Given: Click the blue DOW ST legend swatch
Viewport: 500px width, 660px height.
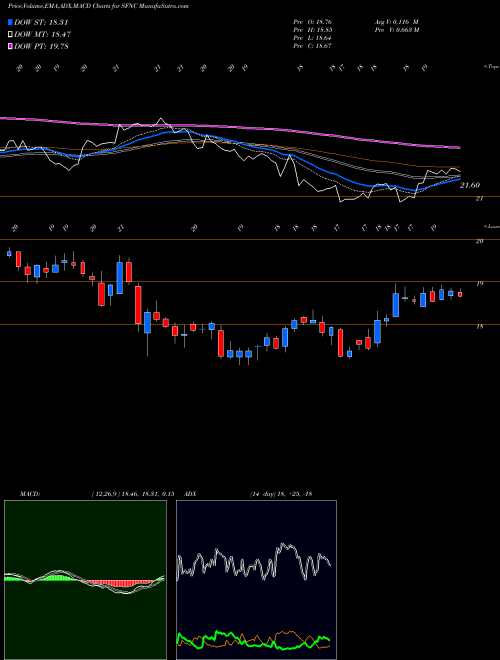Looking at the screenshot, I should [10, 22].
